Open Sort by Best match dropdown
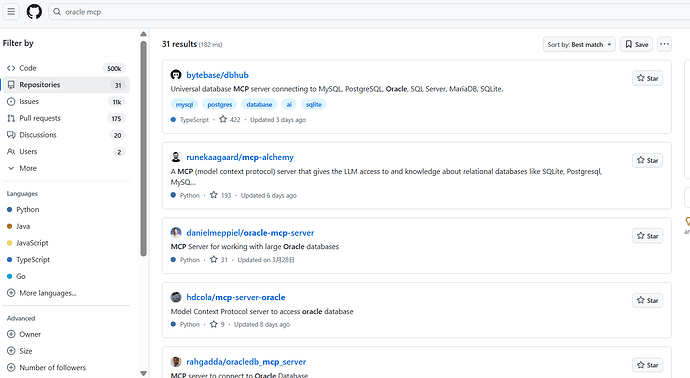690x378 pixels. (579, 44)
